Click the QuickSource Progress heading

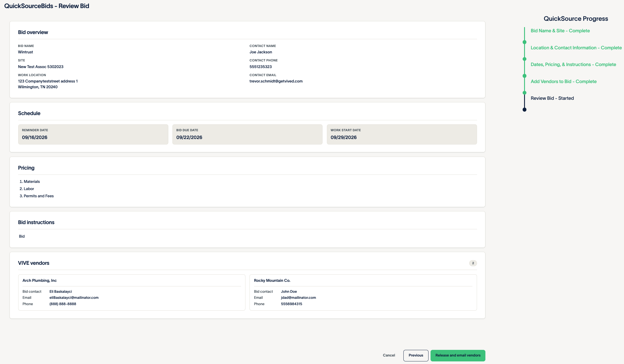(x=576, y=19)
